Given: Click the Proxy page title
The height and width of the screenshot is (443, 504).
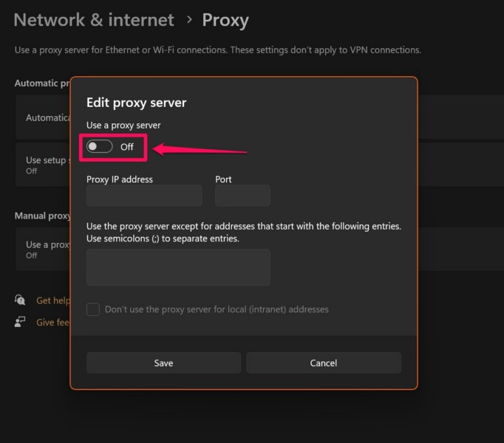Looking at the screenshot, I should [x=225, y=20].
